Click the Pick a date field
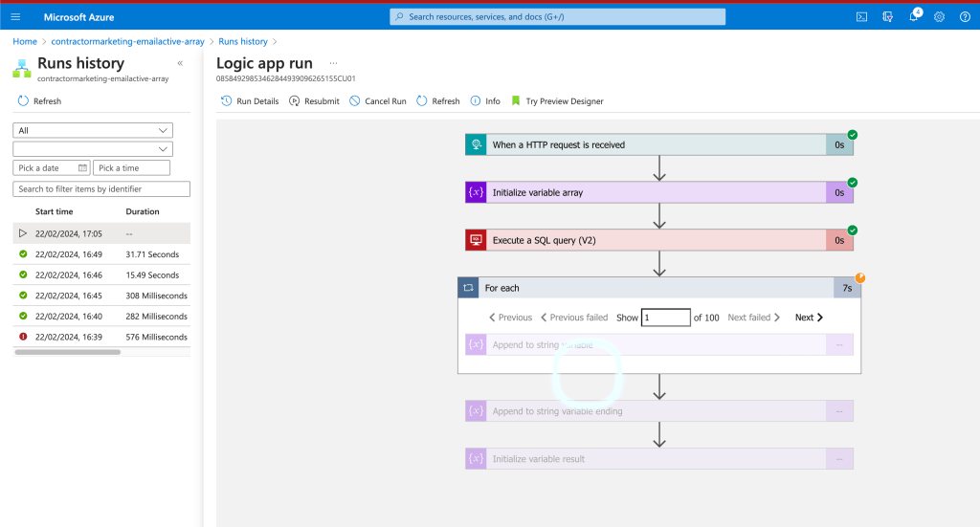Image resolution: width=980 pixels, height=527 pixels. [52, 168]
